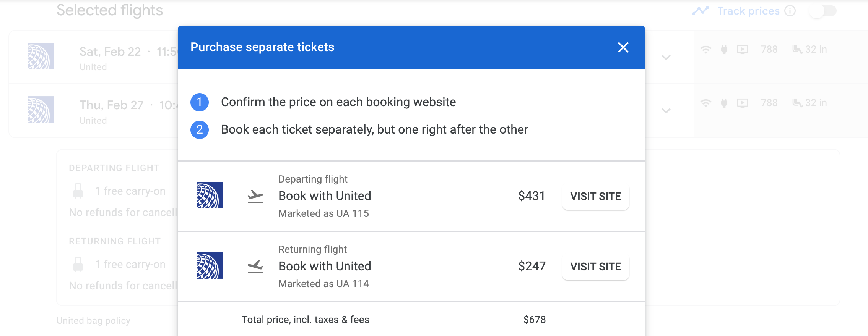
Task: Click Track prices info icon
Action: click(790, 11)
